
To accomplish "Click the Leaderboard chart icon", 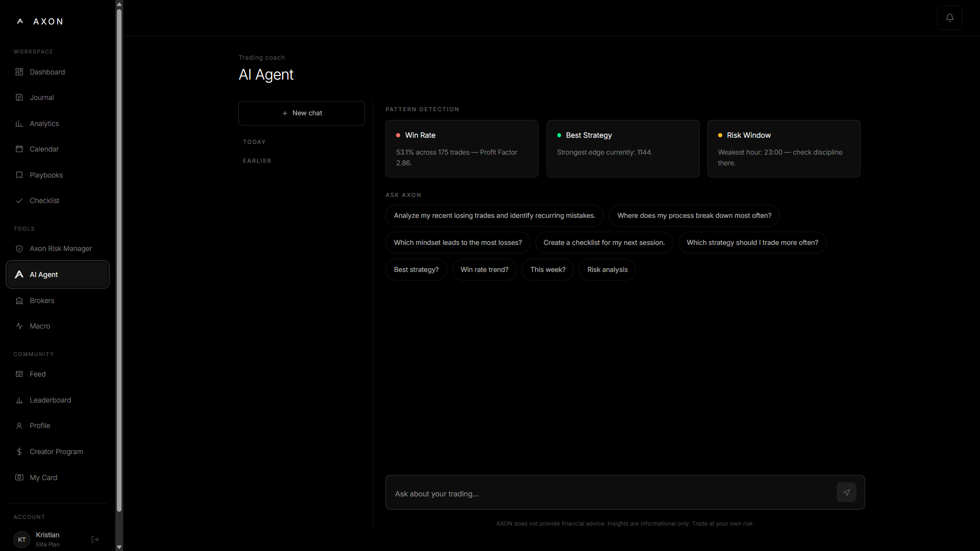I will coord(19,400).
